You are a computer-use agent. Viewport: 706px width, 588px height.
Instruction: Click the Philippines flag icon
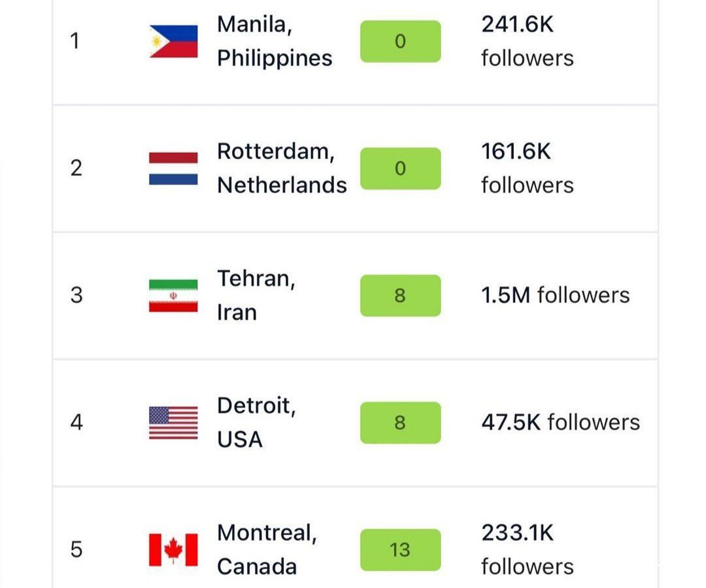[173, 42]
